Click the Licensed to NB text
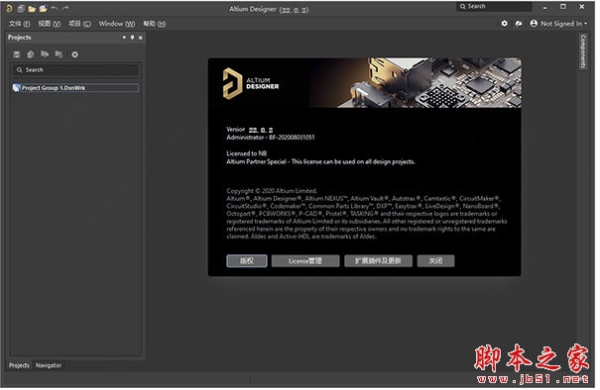The width and height of the screenshot is (600, 390). pyautogui.click(x=246, y=153)
